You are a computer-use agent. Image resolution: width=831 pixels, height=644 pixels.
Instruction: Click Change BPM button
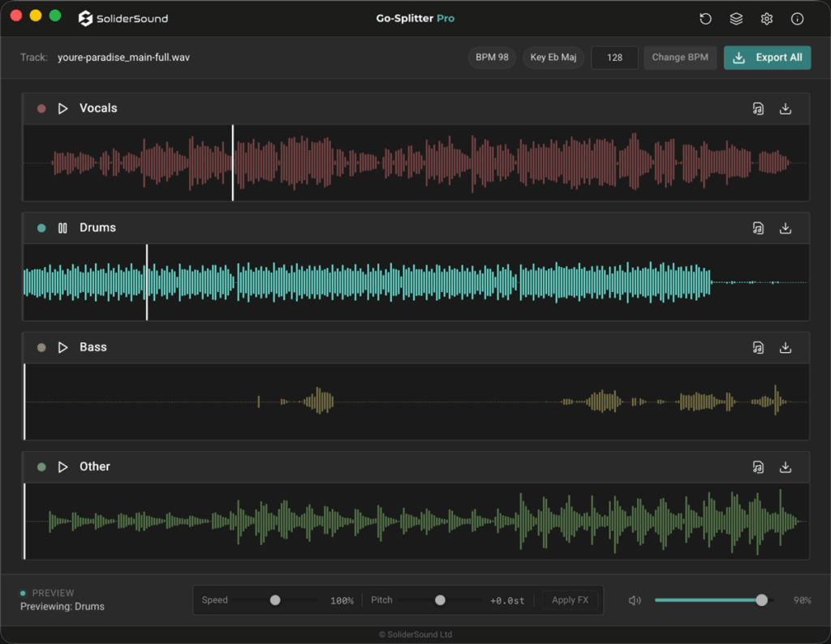(x=680, y=58)
